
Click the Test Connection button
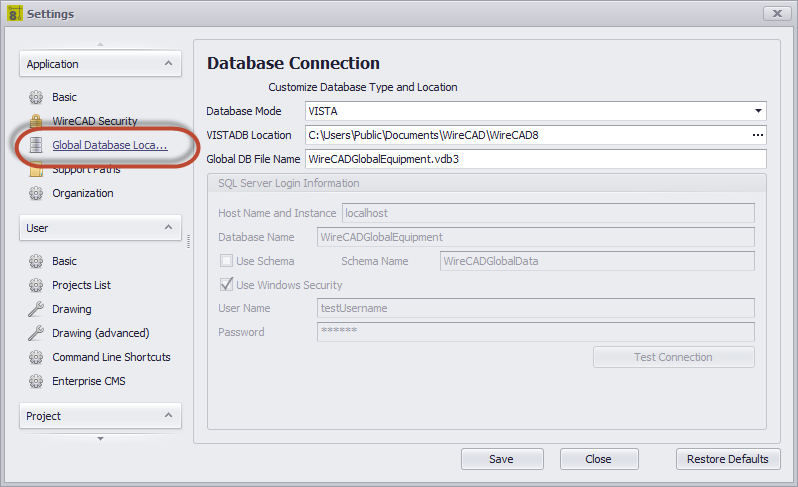[674, 357]
